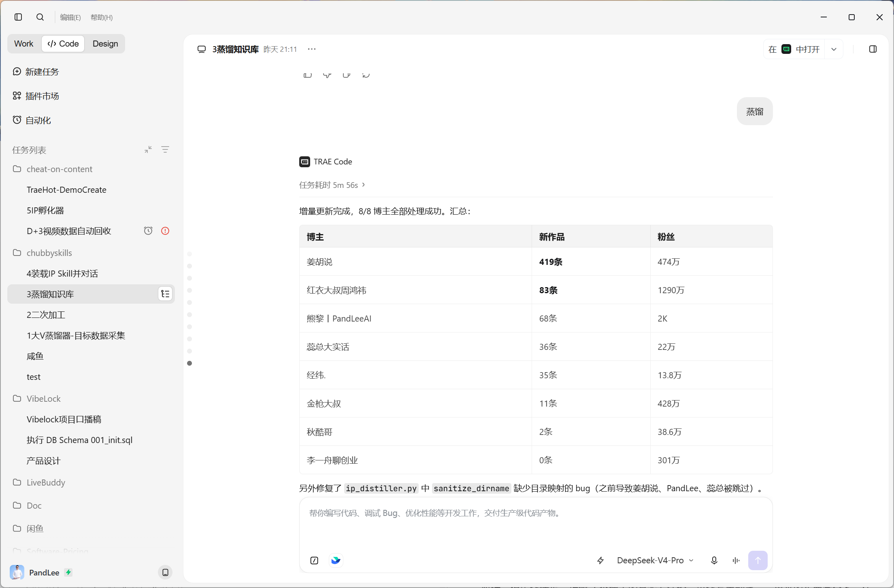Open 插件市场 plugin marketplace
This screenshot has height=588, width=894.
pos(36,96)
